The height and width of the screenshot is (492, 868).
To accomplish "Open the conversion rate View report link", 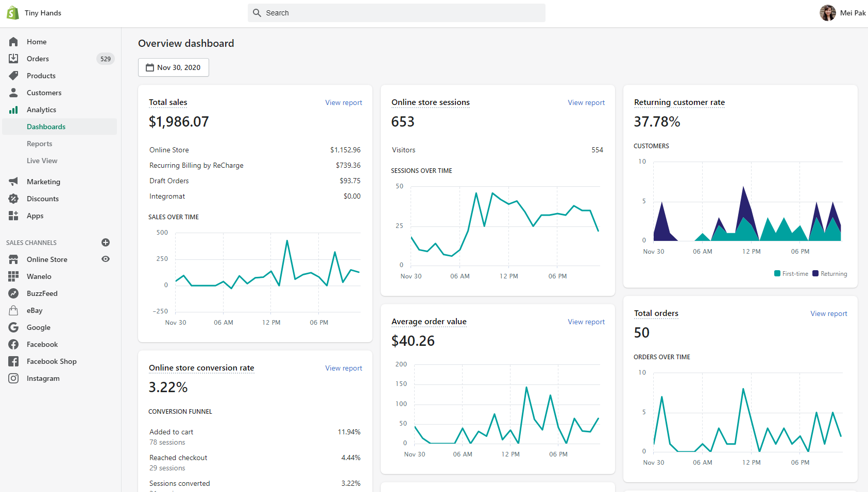I will [344, 368].
